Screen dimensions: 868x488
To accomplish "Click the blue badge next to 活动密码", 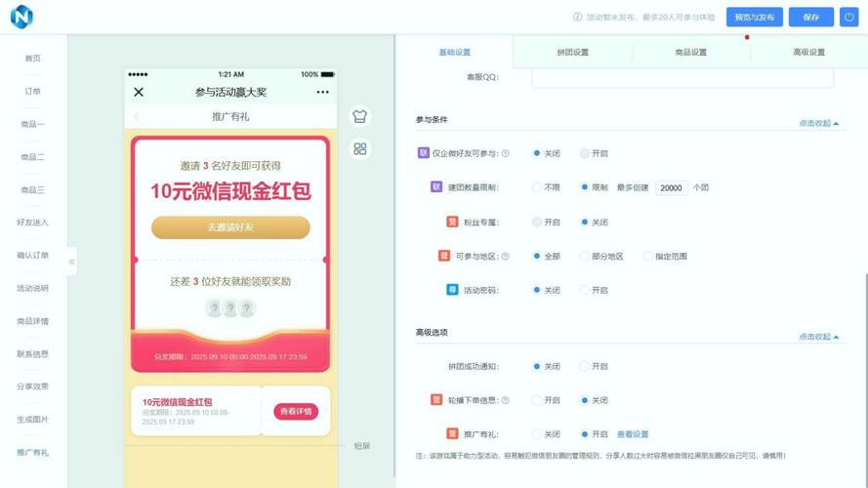I will [452, 290].
